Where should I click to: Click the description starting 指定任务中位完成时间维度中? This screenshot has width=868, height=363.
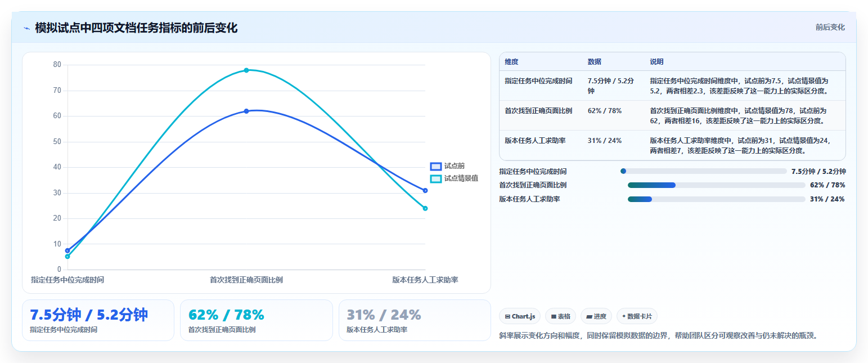(x=739, y=86)
